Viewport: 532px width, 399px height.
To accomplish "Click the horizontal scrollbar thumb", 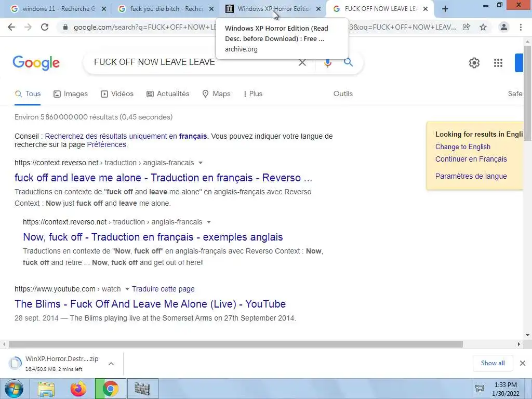I will point(236,344).
